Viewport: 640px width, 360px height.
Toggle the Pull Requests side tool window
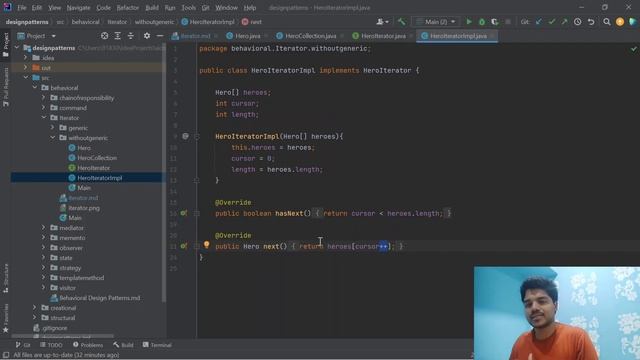[x=6, y=87]
